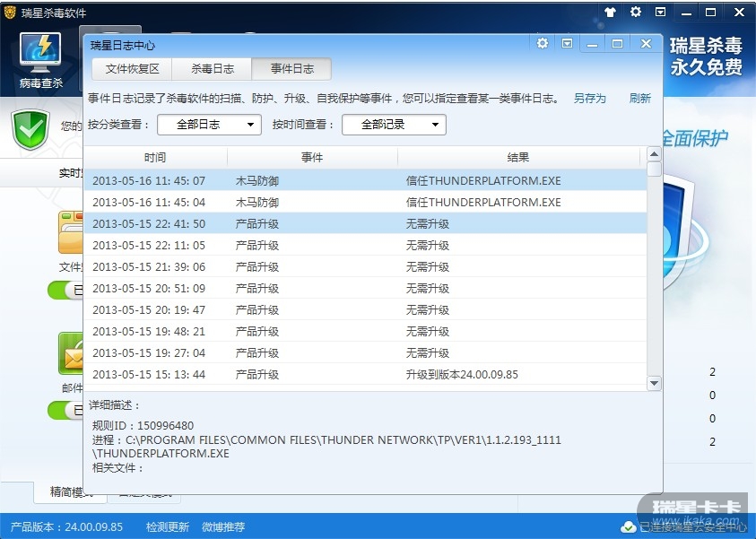Viewport: 756px width, 539px height.
Task: Switch to the 文件恢复区 tab
Action: click(x=132, y=69)
